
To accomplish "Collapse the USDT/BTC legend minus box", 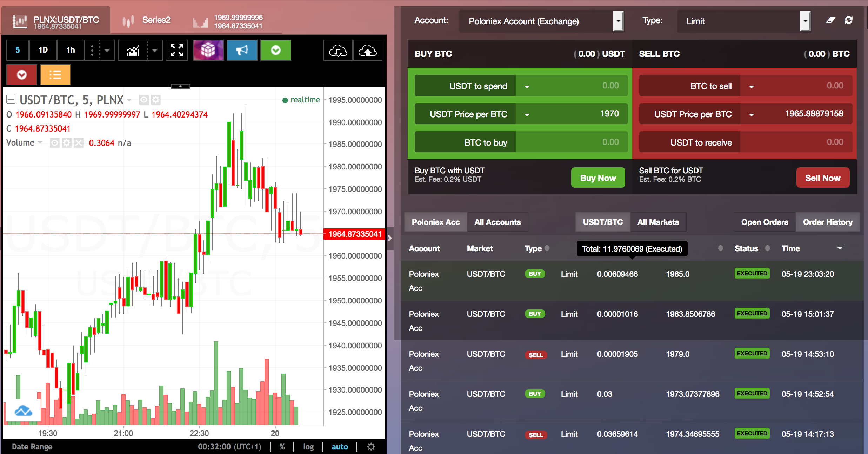I will (x=11, y=100).
